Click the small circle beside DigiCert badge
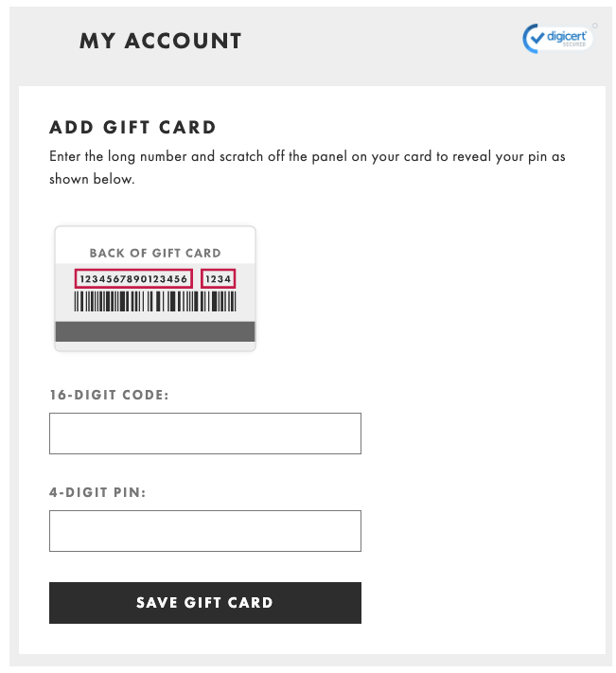The image size is (616, 673). point(595,26)
